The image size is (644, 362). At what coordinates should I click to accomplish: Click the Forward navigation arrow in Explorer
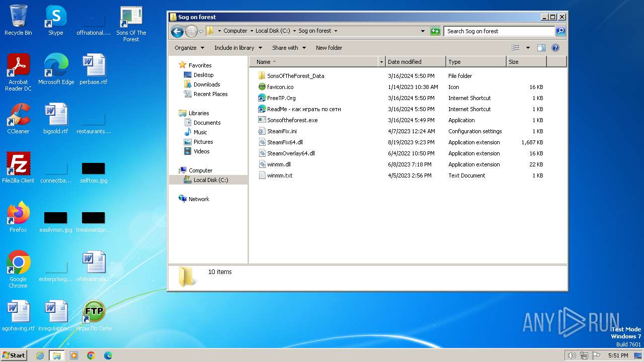[x=191, y=32]
